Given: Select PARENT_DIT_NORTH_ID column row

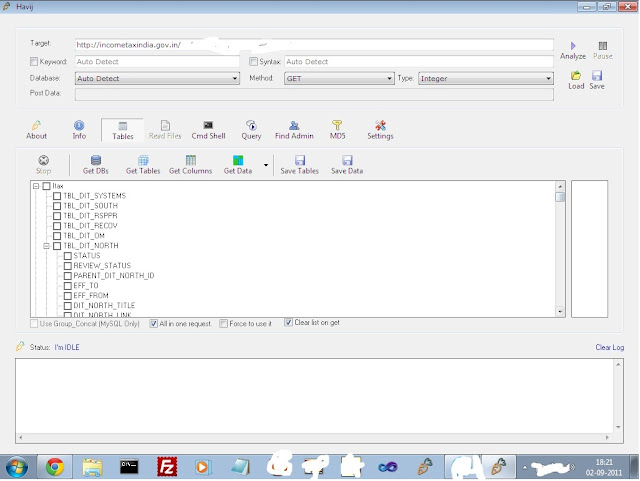Looking at the screenshot, I should pos(114,276).
